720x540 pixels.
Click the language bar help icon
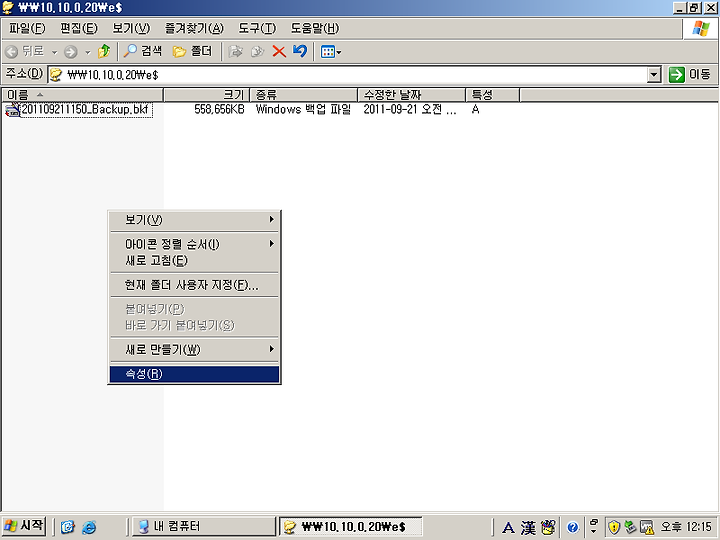click(572, 527)
